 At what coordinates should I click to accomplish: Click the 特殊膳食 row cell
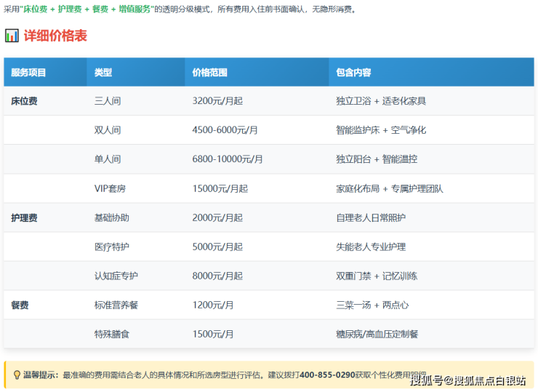pos(112,334)
